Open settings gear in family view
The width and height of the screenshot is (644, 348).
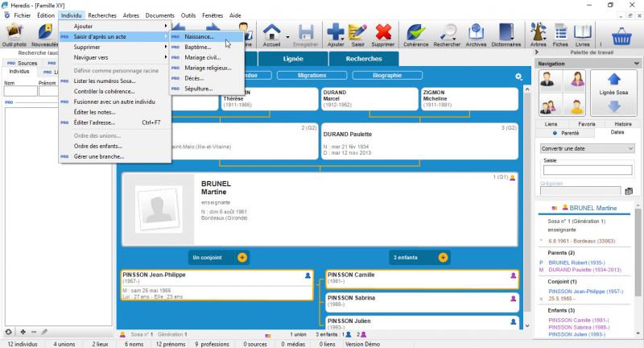coord(518,77)
